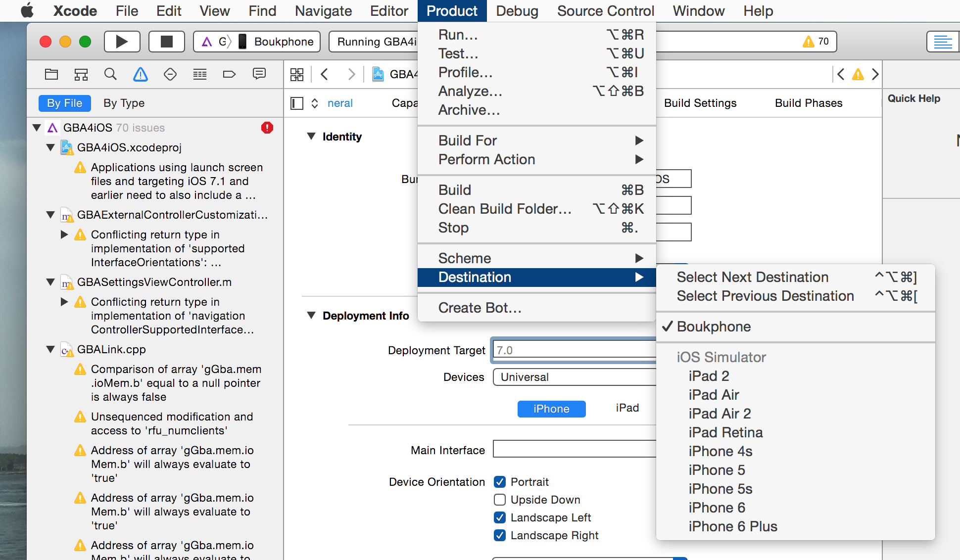Click the Main Interface input field
Viewport: 960px width, 560px height.
(574, 449)
